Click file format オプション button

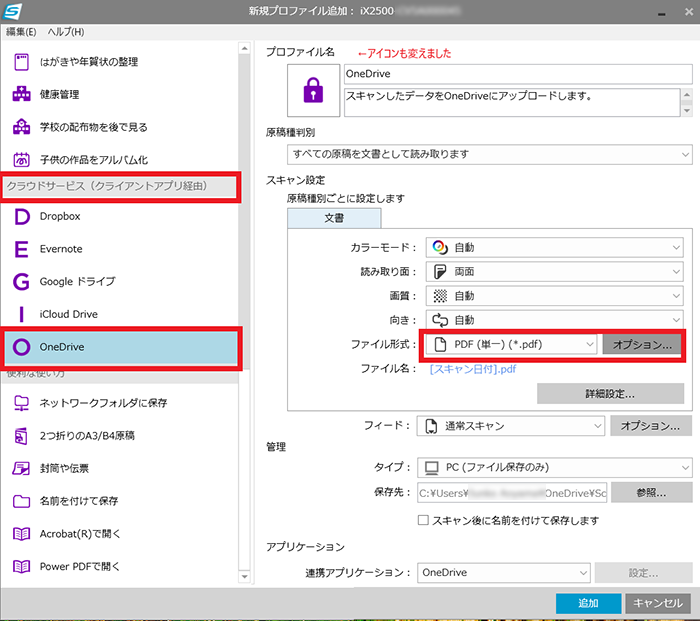[642, 344]
